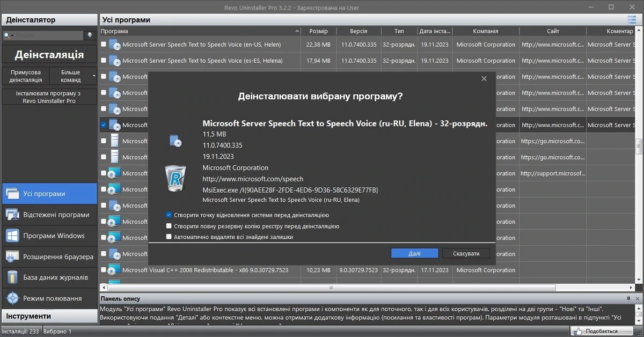
Task: Uncheck the selected ru-RU Elena row checkbox
Action: (x=104, y=125)
